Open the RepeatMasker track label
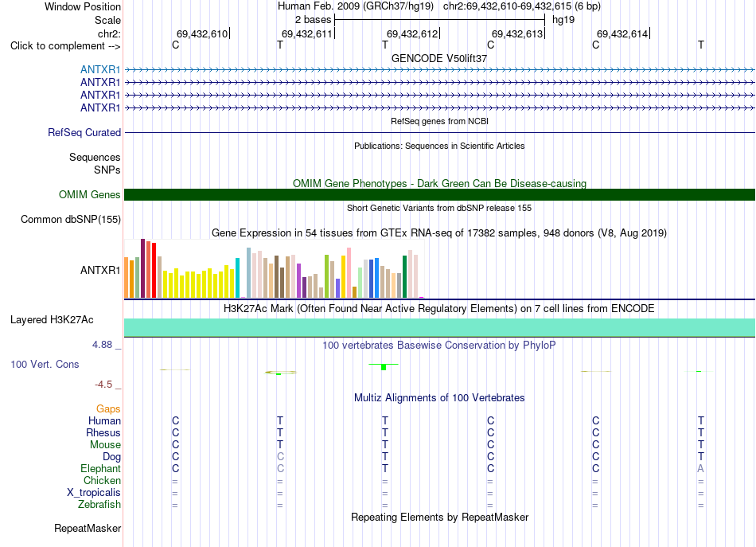The height and width of the screenshot is (547, 756). [88, 528]
